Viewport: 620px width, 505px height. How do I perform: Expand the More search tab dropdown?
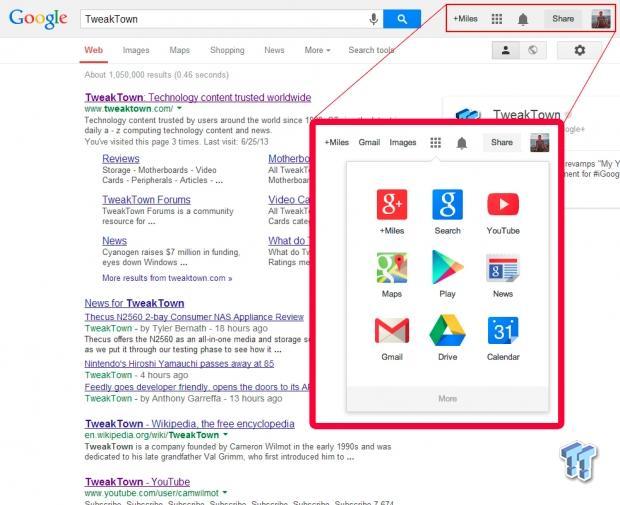click(317, 50)
